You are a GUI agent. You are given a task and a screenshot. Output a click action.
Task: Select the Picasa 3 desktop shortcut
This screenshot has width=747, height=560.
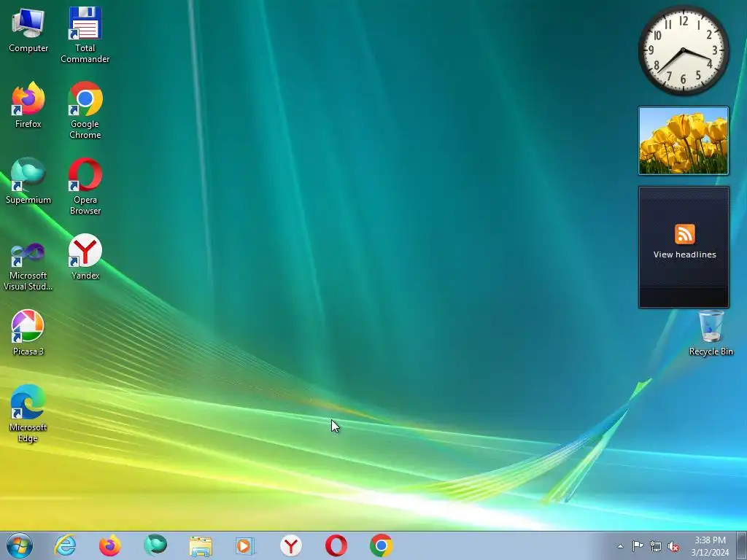(28, 332)
